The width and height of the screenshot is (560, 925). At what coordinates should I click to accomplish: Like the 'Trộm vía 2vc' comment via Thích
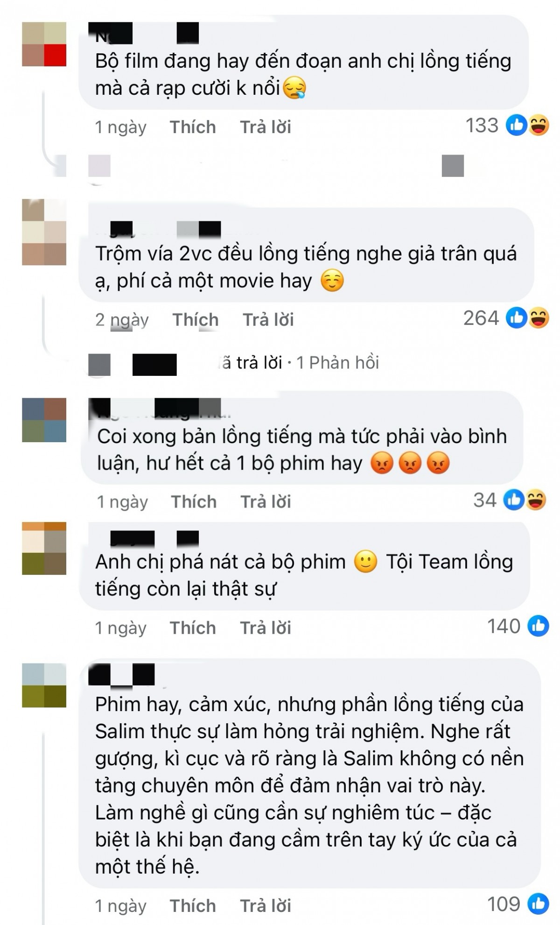[196, 320]
